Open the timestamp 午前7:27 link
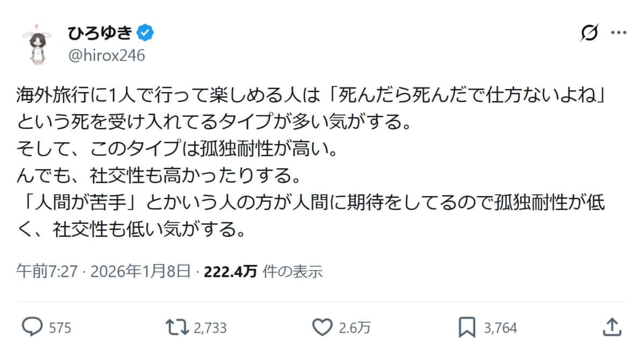The image size is (644, 351). [x=46, y=271]
